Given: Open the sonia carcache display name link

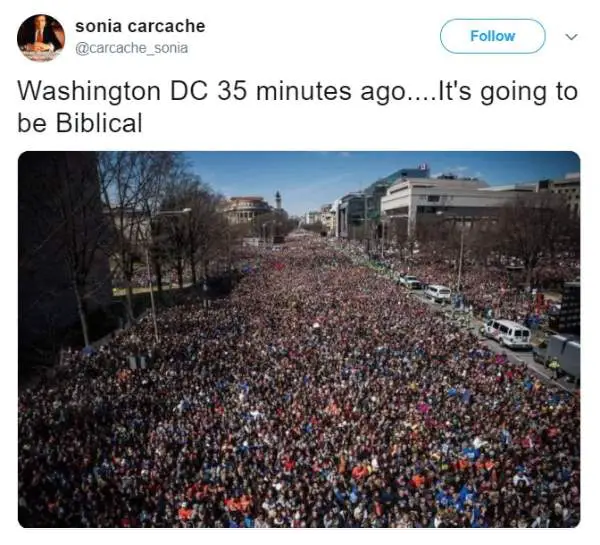Looking at the screenshot, I should (140, 26).
